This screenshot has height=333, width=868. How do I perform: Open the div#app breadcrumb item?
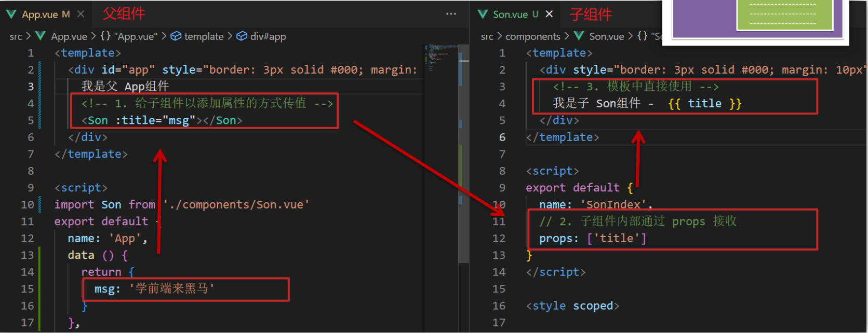pos(261,36)
